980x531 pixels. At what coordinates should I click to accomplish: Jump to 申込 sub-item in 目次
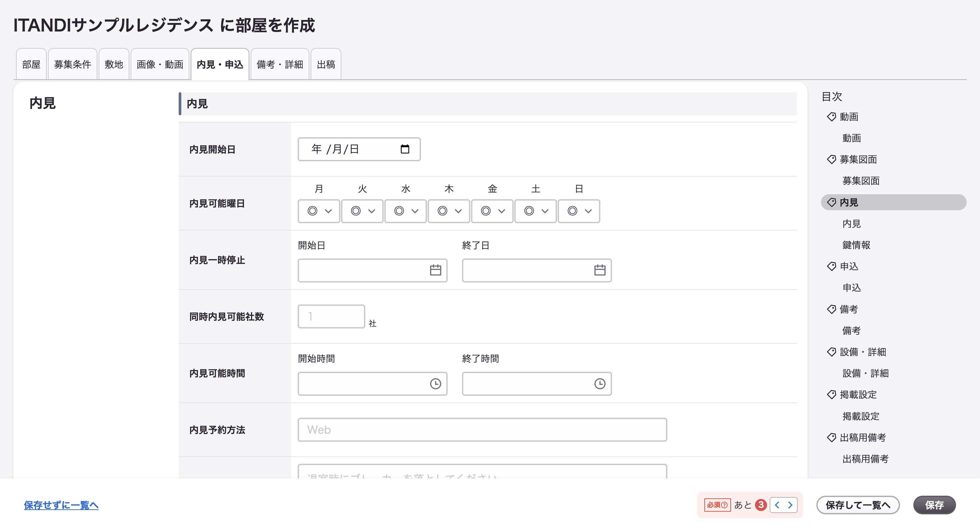851,287
